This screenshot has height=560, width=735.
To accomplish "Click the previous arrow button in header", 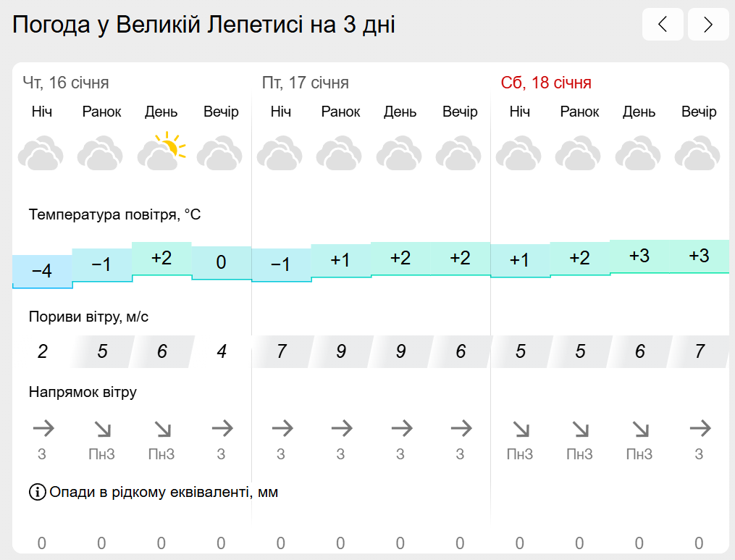I will [x=663, y=24].
